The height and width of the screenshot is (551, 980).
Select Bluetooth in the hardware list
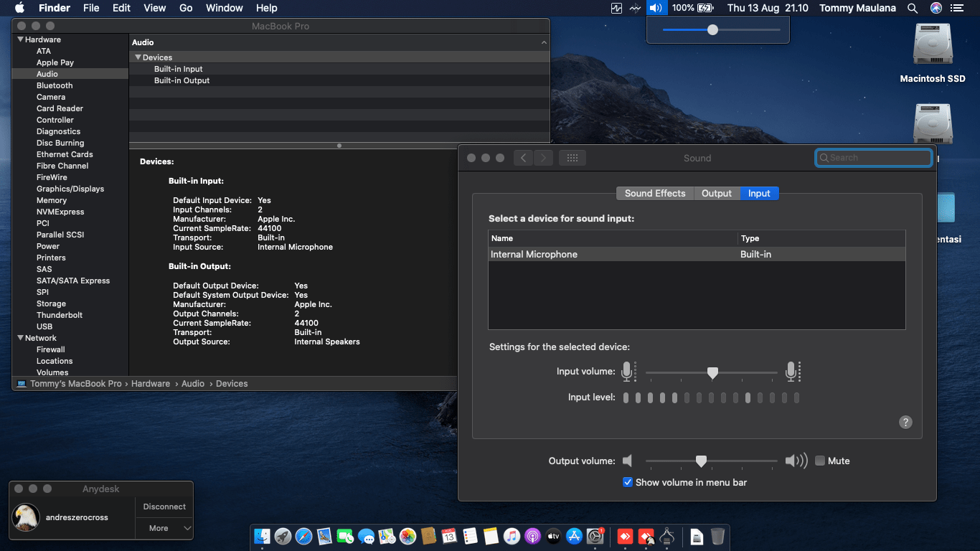[55, 85]
